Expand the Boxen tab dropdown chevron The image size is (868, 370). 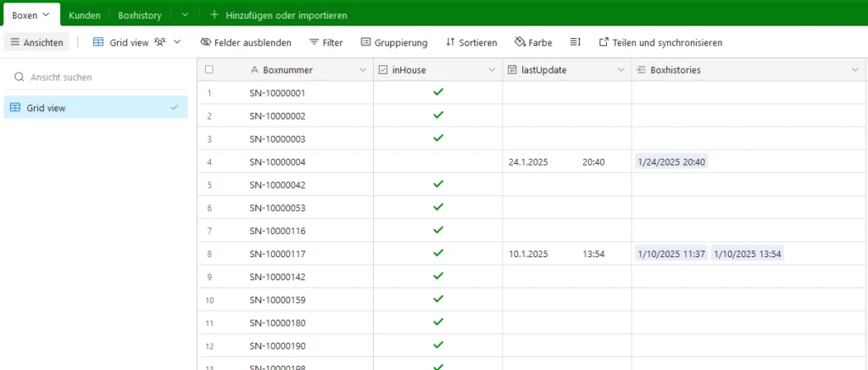46,15
